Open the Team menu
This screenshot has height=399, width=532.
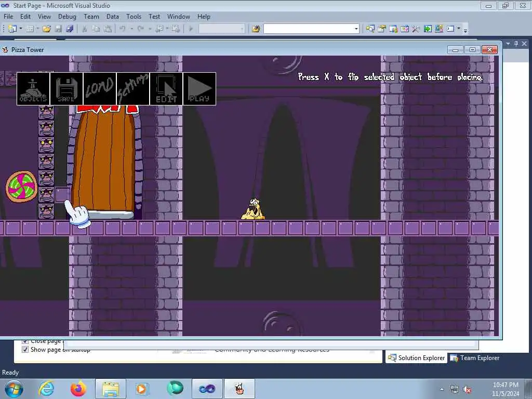click(x=91, y=17)
